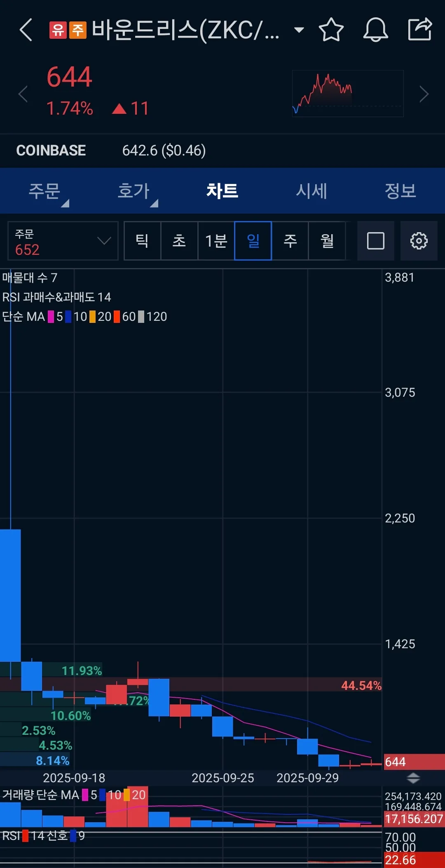Switch chart to 월 (monthly) interval
Image resolution: width=445 pixels, height=868 pixels.
point(327,241)
